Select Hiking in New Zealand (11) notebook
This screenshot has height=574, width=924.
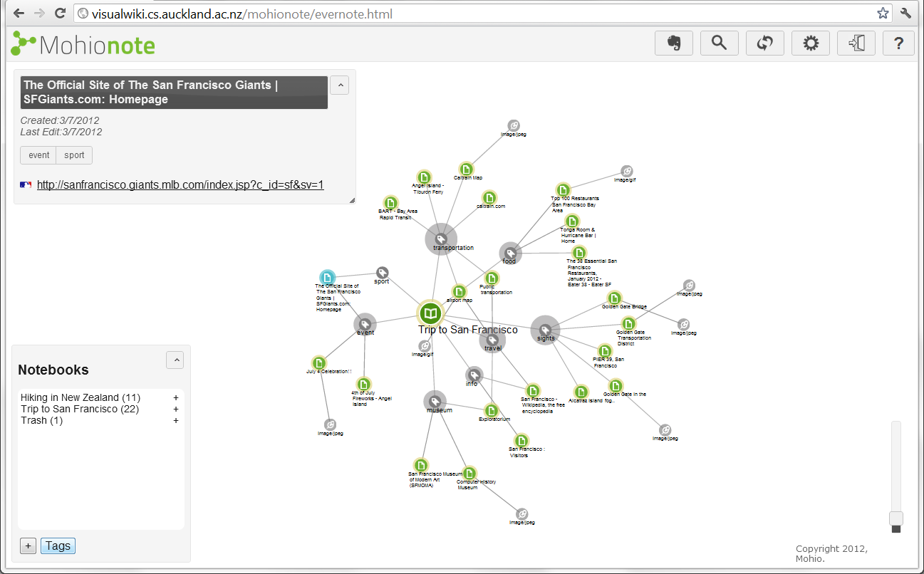coord(81,397)
